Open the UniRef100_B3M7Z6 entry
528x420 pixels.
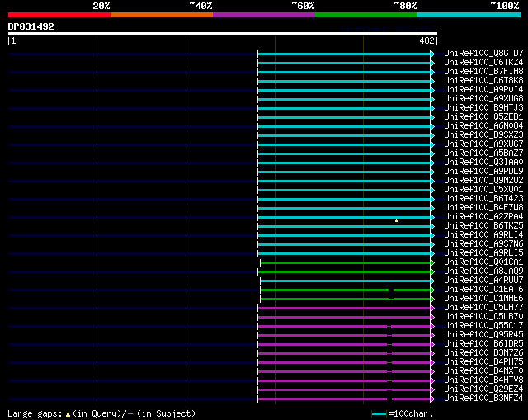[483, 353]
